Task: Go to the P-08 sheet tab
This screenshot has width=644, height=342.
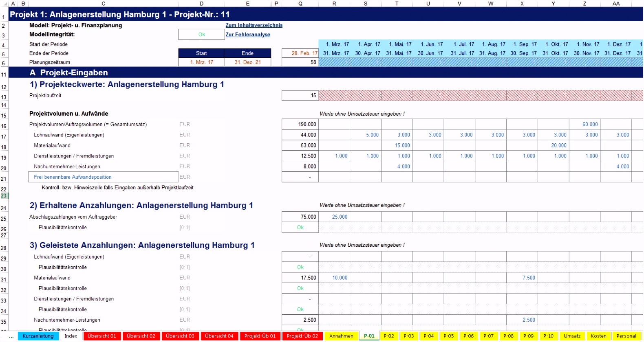Action: (509, 336)
